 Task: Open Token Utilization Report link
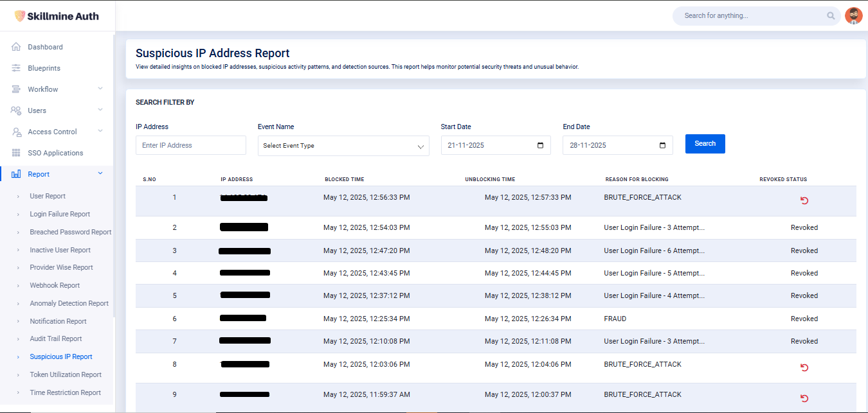coord(66,374)
